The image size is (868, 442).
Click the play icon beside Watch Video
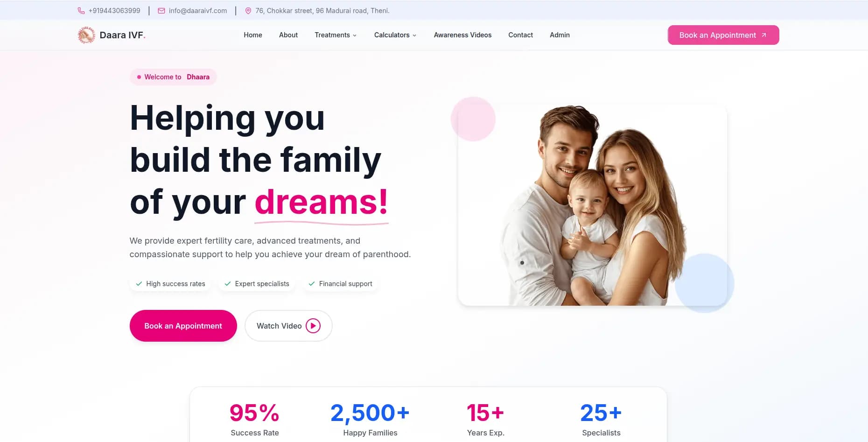313,326
